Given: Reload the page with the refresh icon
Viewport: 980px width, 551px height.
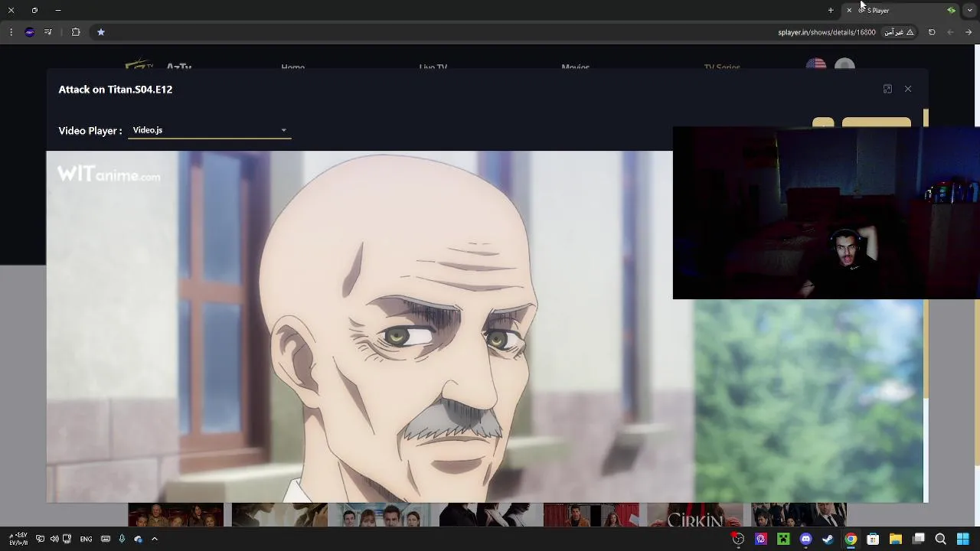Looking at the screenshot, I should tap(932, 32).
